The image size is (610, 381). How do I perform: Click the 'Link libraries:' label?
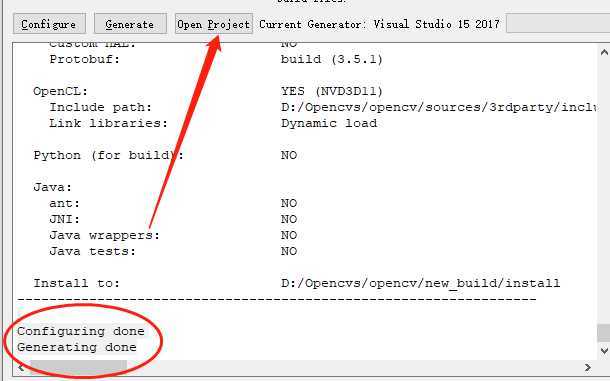[109, 123]
